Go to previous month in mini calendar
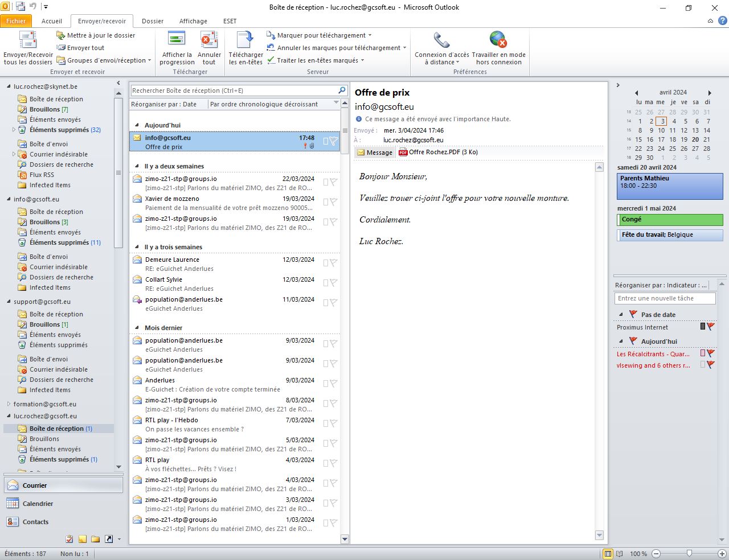The width and height of the screenshot is (729, 560). click(636, 93)
